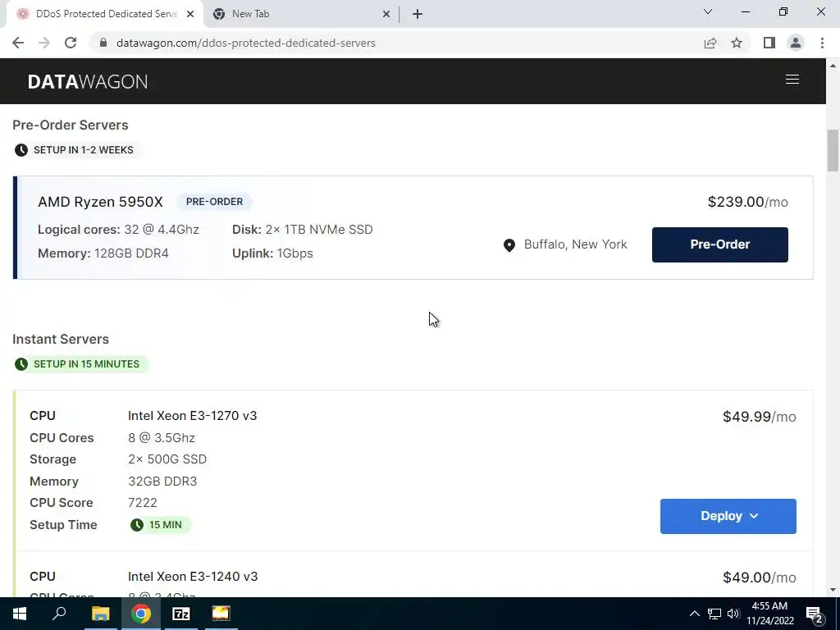Click the clock icon beside SETUP IN 1-2 WEEKS
Viewport: 840px width, 630px height.
21,150
